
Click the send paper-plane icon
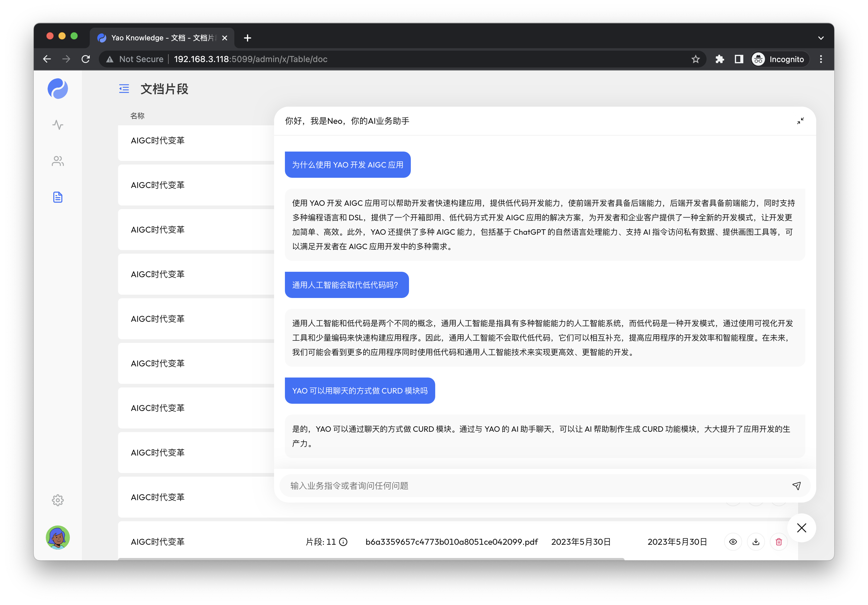point(797,485)
